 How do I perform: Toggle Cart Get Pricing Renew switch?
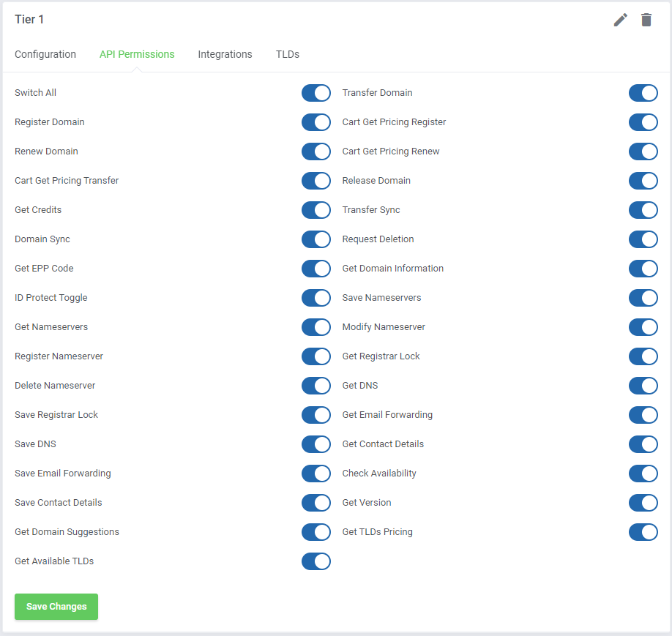[x=643, y=151]
